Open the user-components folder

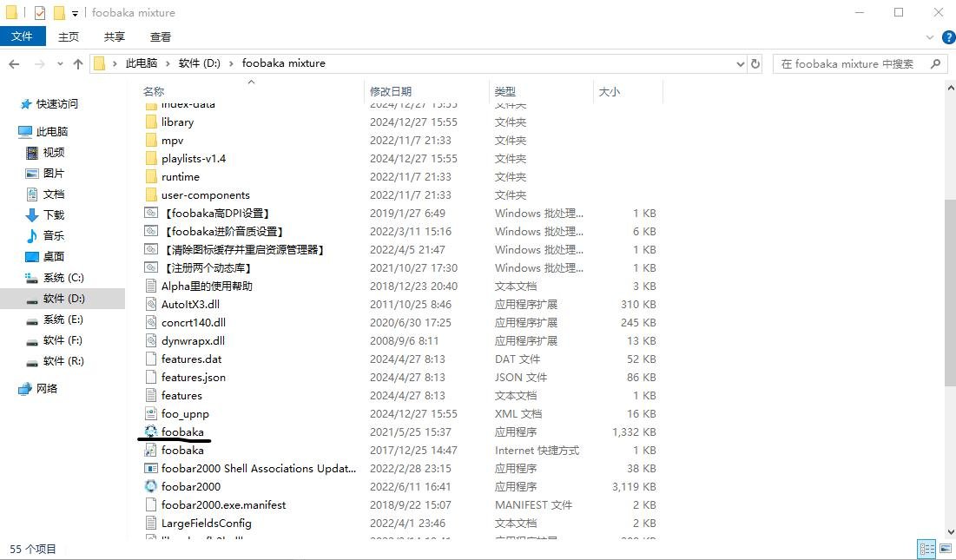pos(205,194)
